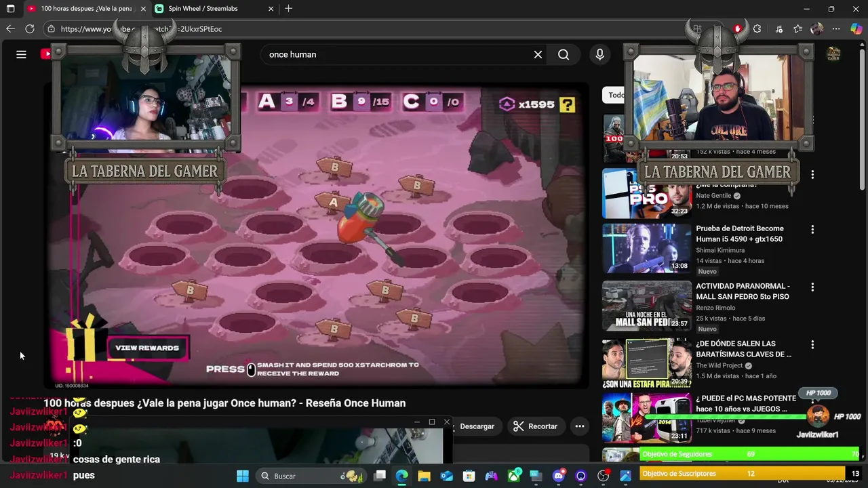Go back using the browser back arrow

[x=10, y=28]
